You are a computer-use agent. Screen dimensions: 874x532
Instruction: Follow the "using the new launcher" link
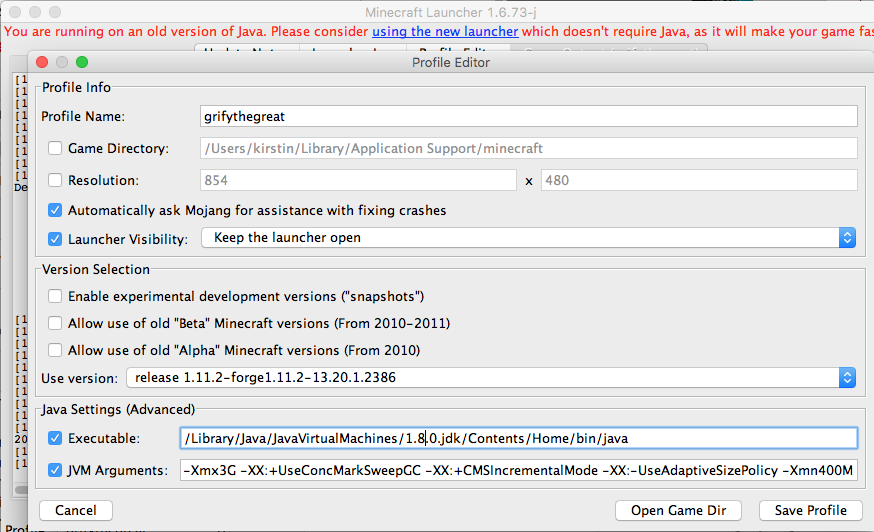[445, 32]
